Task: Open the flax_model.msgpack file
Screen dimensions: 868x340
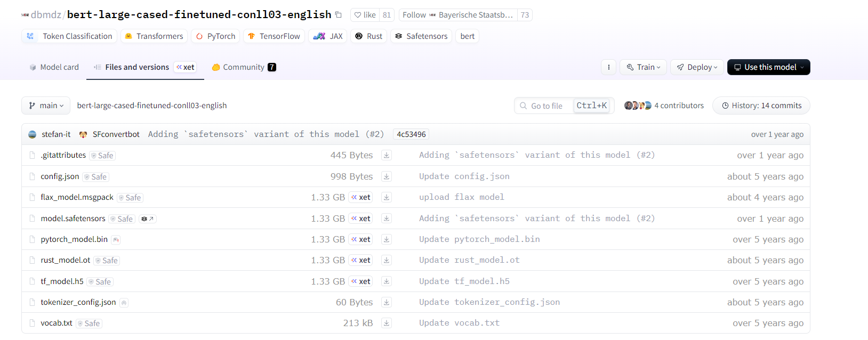Action: (x=77, y=197)
